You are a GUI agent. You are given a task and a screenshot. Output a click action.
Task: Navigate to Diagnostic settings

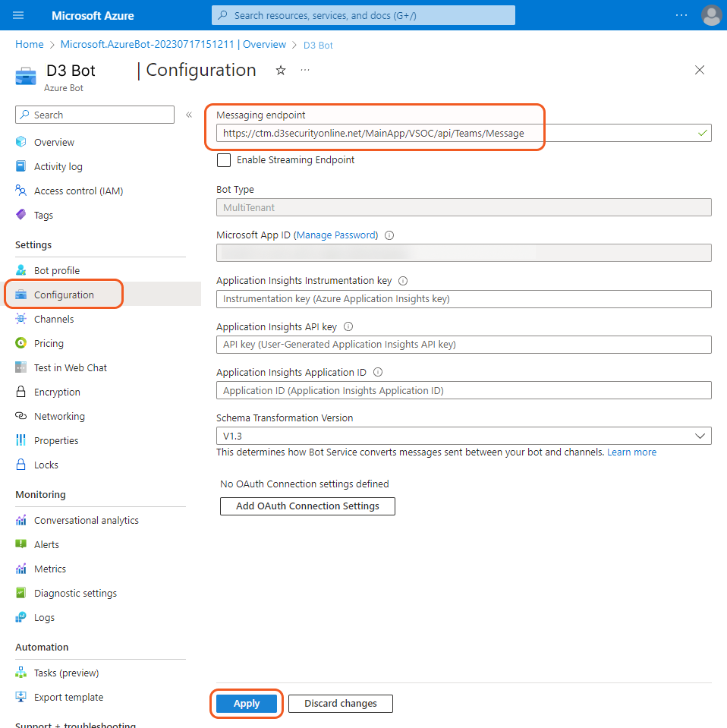point(75,593)
